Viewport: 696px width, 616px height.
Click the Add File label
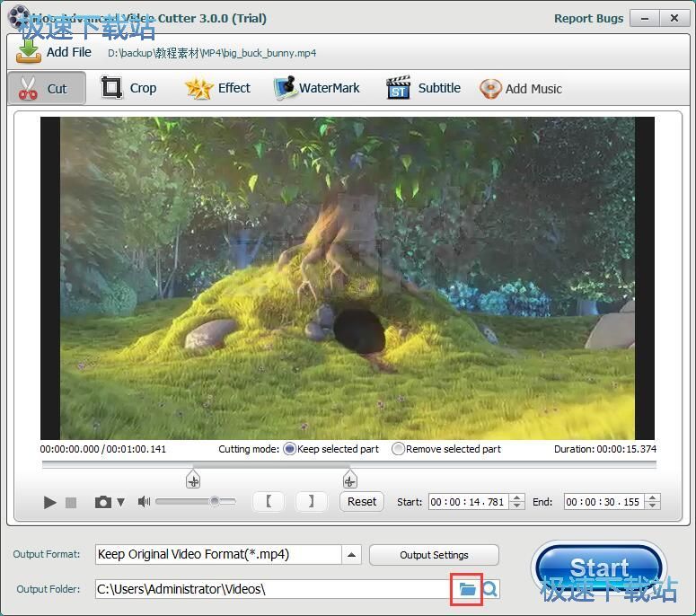pyautogui.click(x=69, y=52)
